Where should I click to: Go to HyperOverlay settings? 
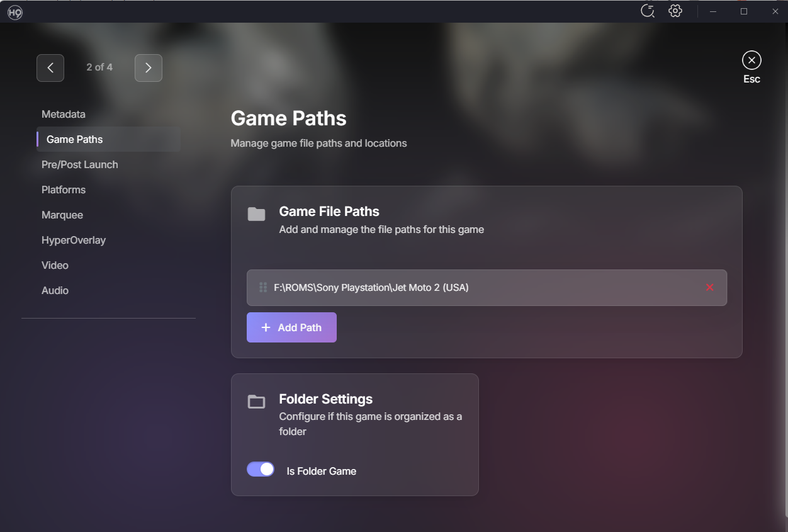[74, 241]
